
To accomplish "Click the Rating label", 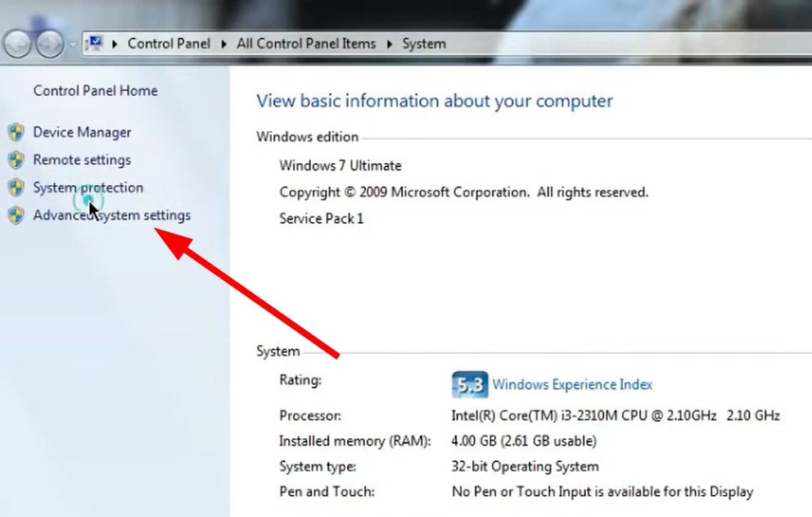I will pos(300,380).
